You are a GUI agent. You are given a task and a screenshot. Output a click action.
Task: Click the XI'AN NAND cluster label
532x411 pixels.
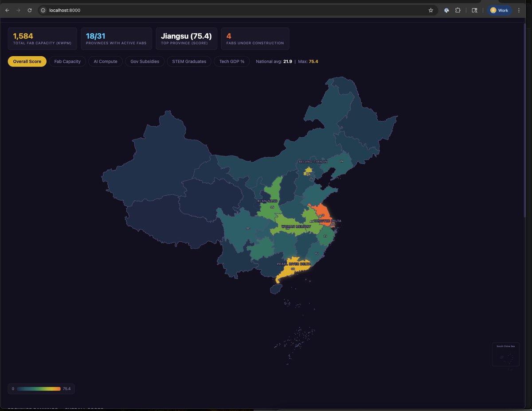click(267, 201)
